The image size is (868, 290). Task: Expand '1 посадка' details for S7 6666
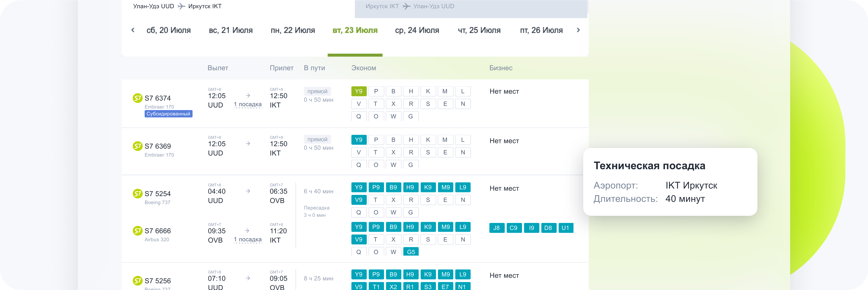coord(248,239)
